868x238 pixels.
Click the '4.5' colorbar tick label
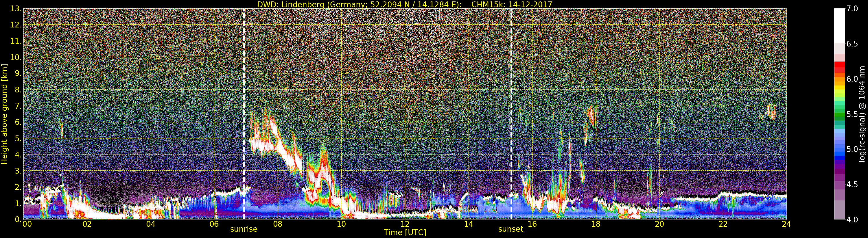[852, 185]
